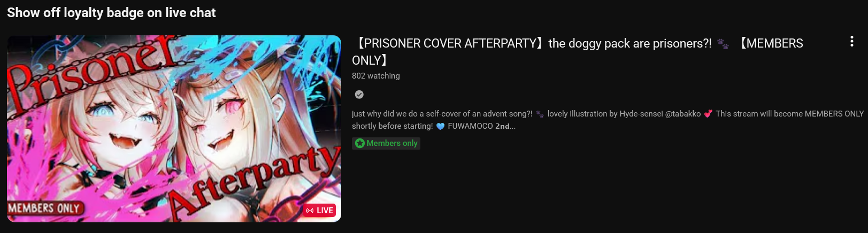Click the 'Members only' badge label
Image resolution: width=868 pixels, height=233 pixels.
coord(392,143)
